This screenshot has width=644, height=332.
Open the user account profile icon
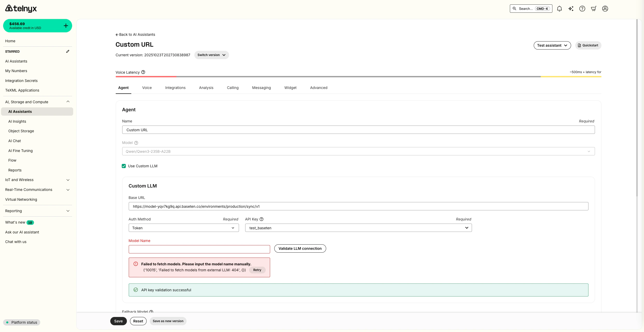pos(605,9)
